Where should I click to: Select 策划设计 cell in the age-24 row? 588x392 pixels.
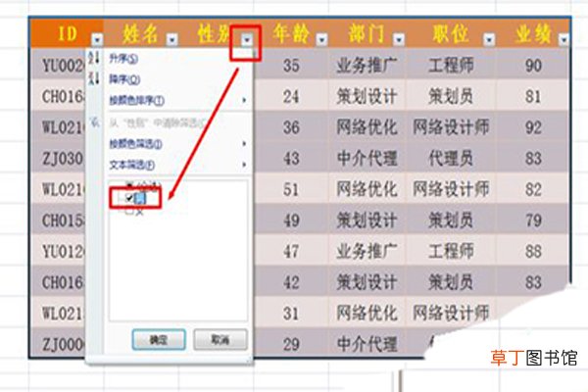367,96
